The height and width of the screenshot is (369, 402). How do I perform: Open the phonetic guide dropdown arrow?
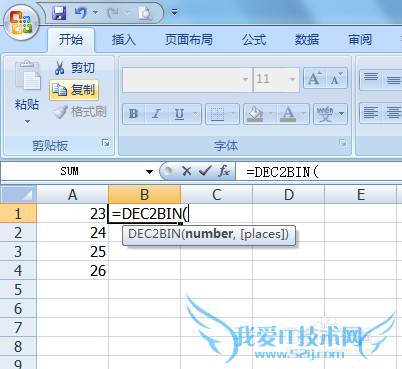(342, 114)
